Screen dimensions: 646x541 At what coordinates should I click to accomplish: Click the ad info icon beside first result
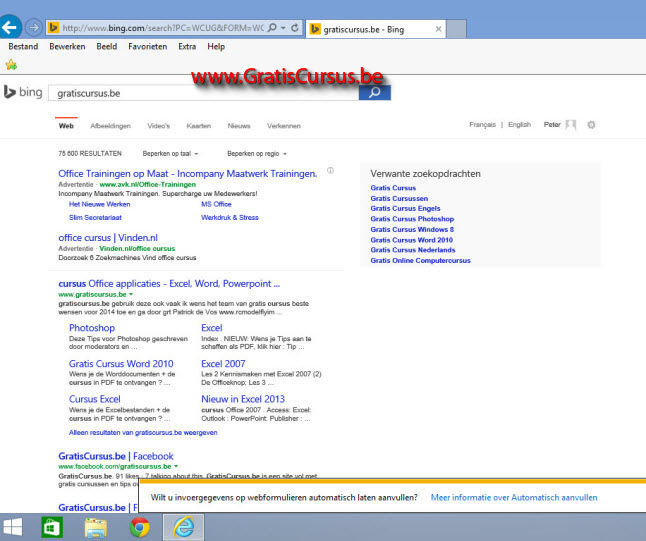click(x=330, y=170)
